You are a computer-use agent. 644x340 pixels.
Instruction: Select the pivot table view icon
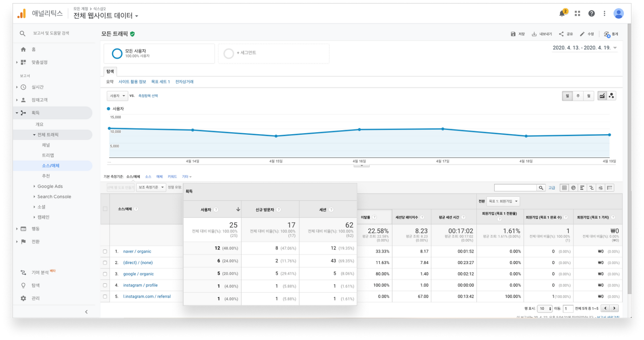click(x=609, y=188)
